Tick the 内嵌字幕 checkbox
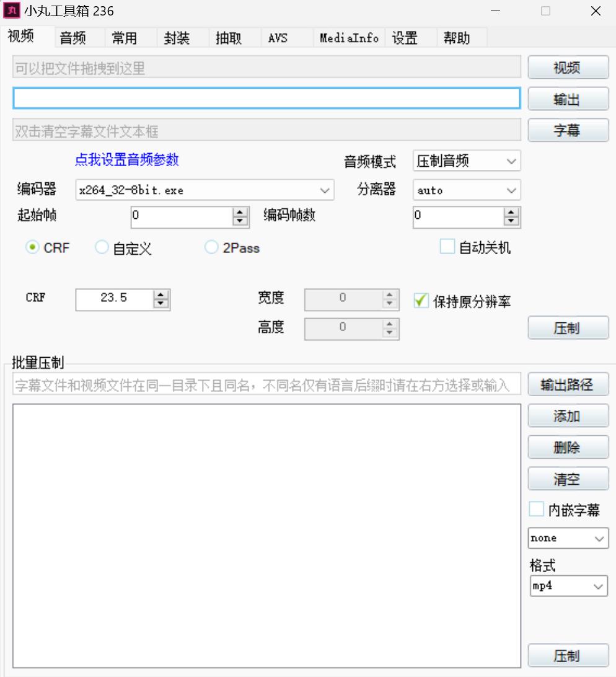Image resolution: width=616 pixels, height=677 pixels. pos(536,510)
